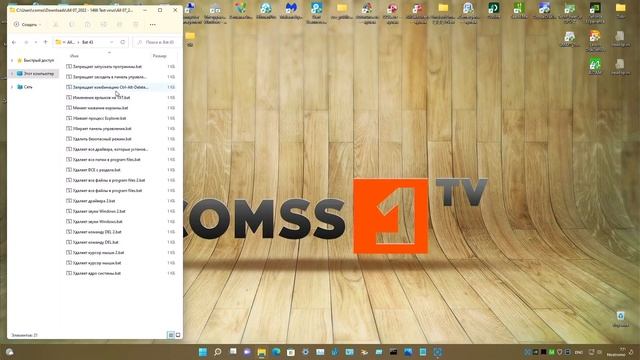Expand the Быстрый доступ tree node
This screenshot has height=360, width=640.
[x=12, y=60]
